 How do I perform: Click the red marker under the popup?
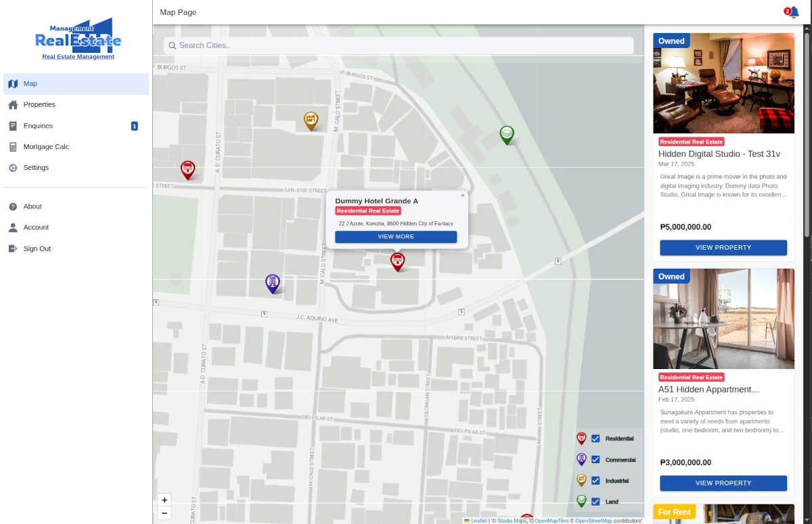coord(398,262)
